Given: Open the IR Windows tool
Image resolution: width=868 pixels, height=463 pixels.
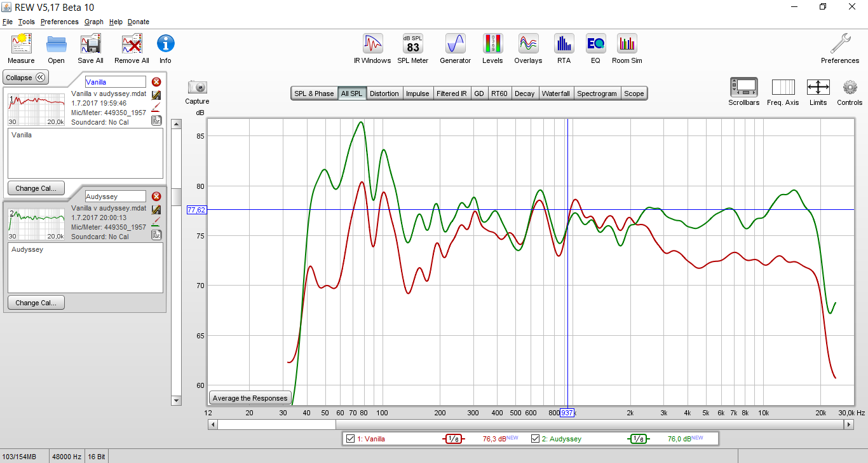Looking at the screenshot, I should click(372, 44).
